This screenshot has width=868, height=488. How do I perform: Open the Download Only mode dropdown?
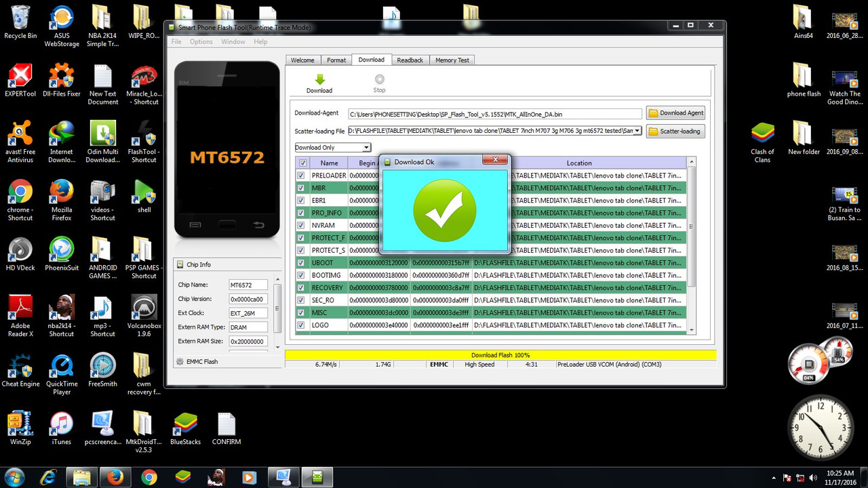(x=367, y=147)
